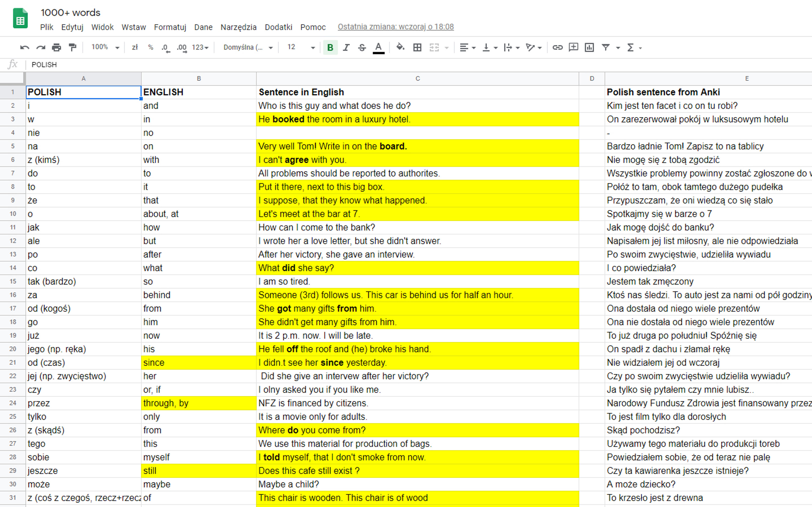Expand the Domyślna font dropdown

[248, 48]
